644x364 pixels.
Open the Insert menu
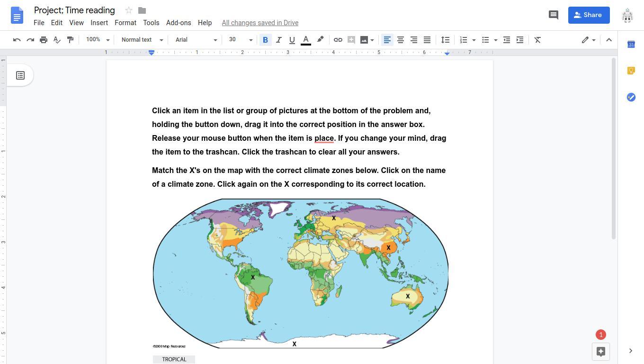pos(99,23)
